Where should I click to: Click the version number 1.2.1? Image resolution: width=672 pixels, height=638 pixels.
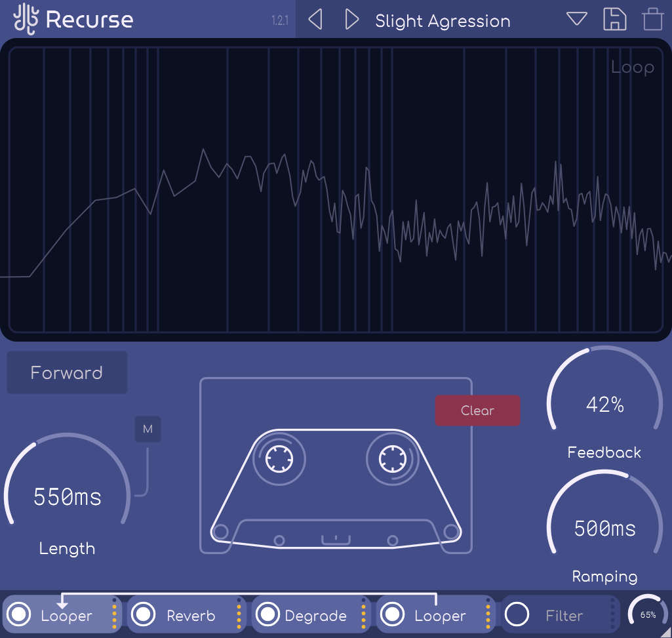pos(280,20)
